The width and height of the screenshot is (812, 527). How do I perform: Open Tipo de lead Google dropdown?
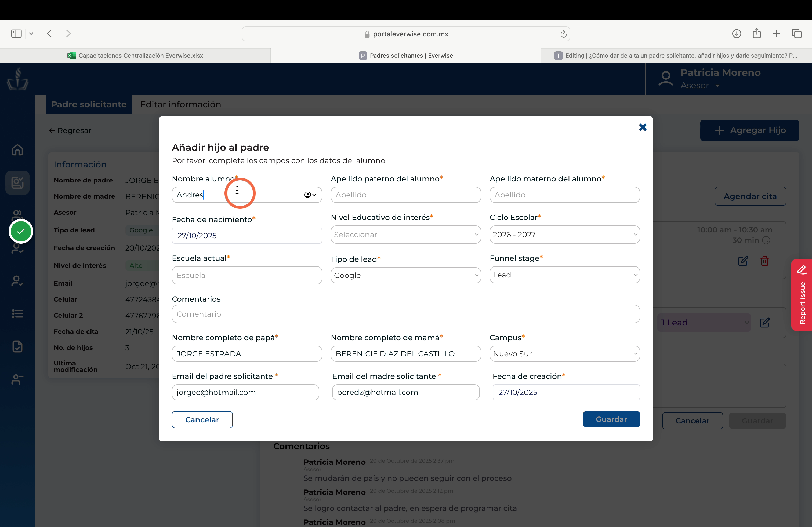(406, 275)
